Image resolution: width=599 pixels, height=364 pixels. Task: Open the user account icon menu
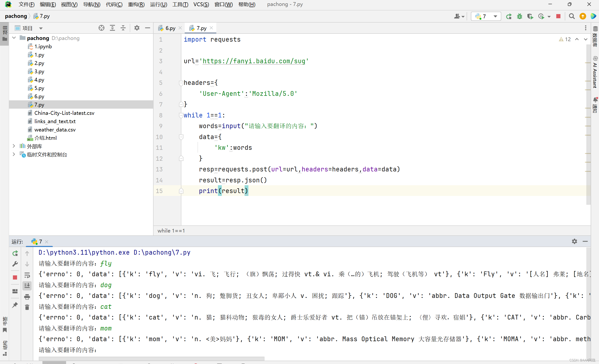click(459, 16)
